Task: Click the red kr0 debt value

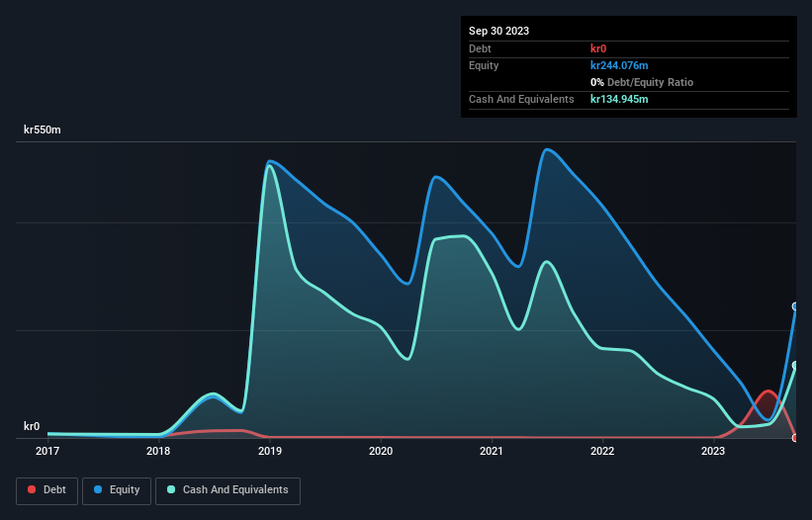Action: [x=598, y=48]
